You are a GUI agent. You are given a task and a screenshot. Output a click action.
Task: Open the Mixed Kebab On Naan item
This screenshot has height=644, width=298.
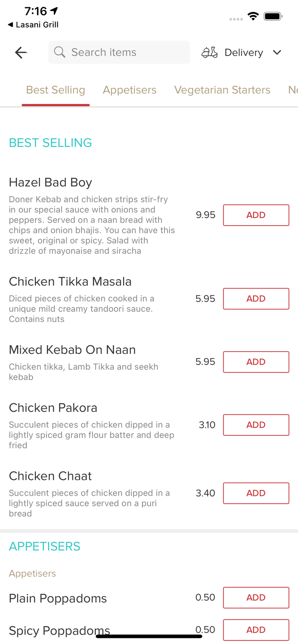72,350
